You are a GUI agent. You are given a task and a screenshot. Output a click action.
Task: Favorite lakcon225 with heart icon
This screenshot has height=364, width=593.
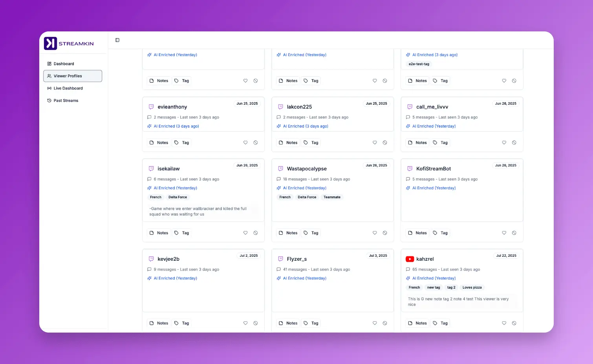[x=375, y=143]
